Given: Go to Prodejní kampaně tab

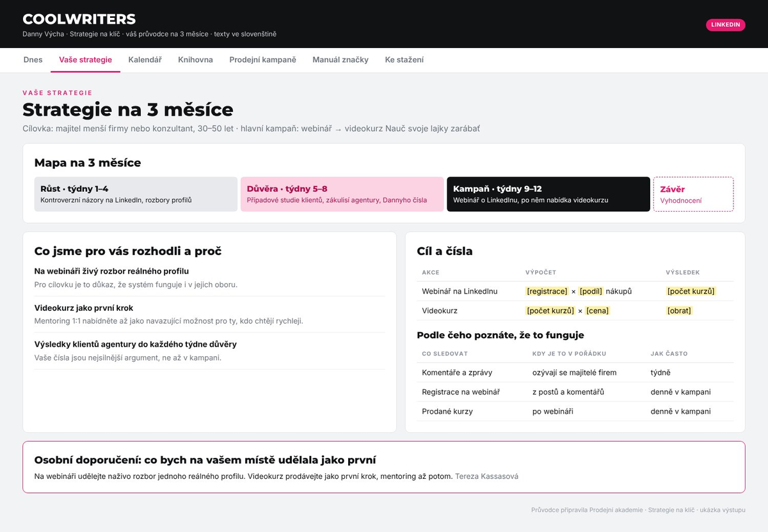Looking at the screenshot, I should click(x=262, y=59).
